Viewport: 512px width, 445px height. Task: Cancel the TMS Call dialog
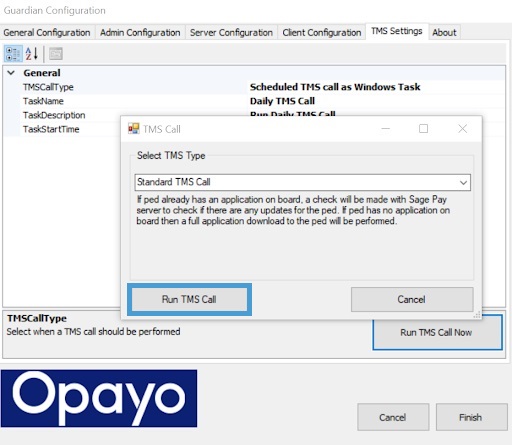[x=412, y=299]
